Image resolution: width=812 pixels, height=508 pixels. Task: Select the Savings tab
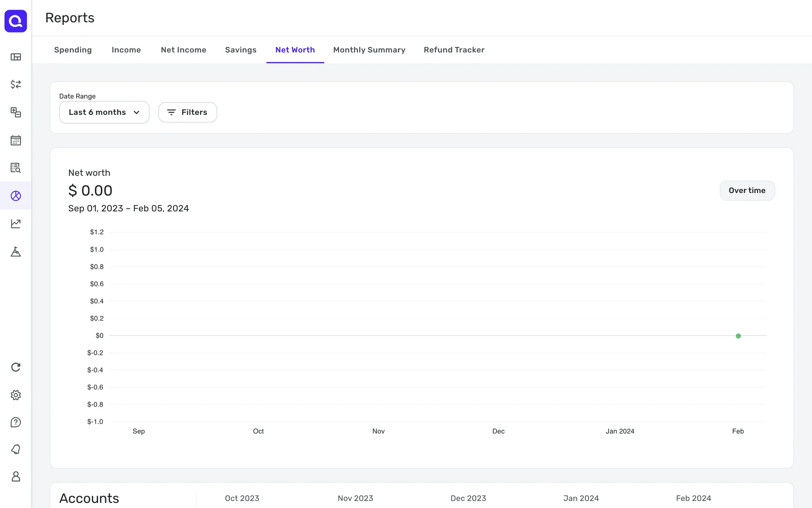pyautogui.click(x=241, y=50)
